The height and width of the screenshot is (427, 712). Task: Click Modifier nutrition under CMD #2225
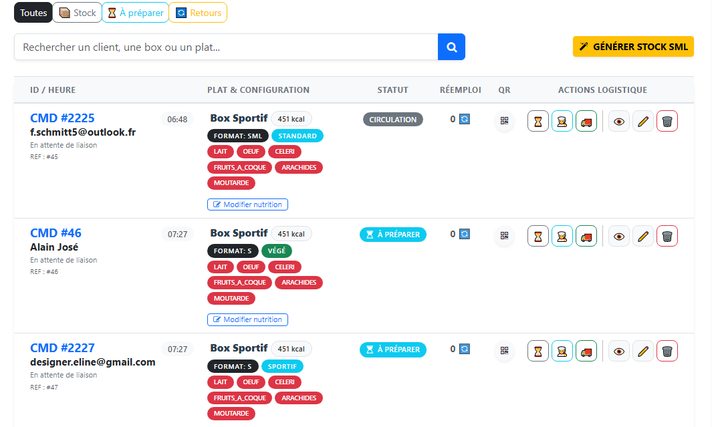[248, 205]
